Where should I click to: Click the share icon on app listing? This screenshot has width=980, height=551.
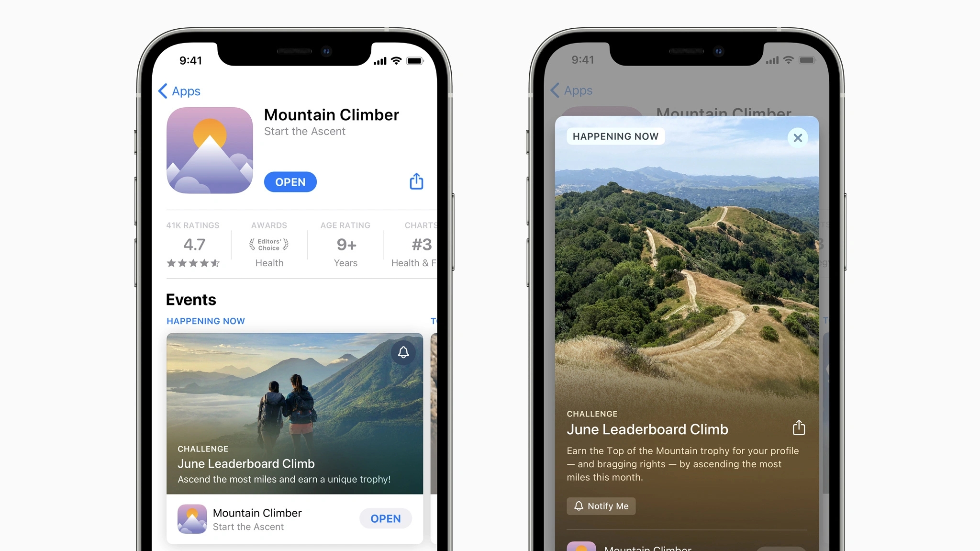(416, 180)
